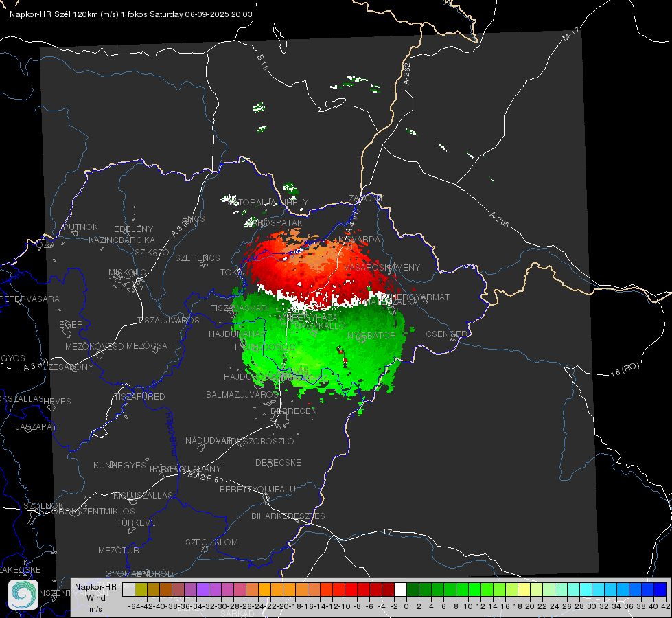Click the TOKAJ label
Screen dimensions: 672x618
click(234, 273)
